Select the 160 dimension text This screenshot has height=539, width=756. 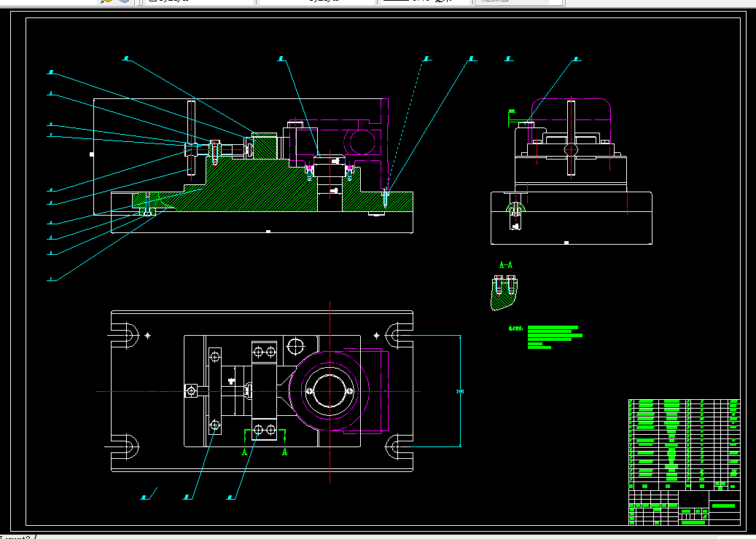click(460, 392)
